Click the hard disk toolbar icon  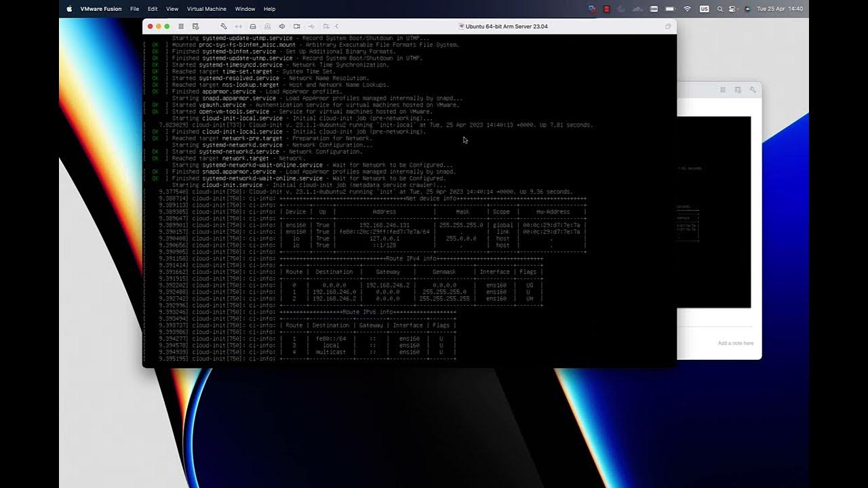(253, 25)
